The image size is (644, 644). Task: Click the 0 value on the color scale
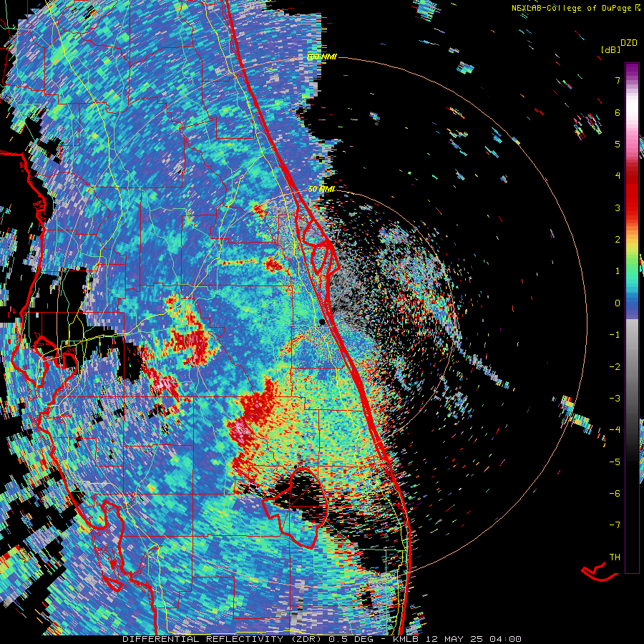pos(618,303)
